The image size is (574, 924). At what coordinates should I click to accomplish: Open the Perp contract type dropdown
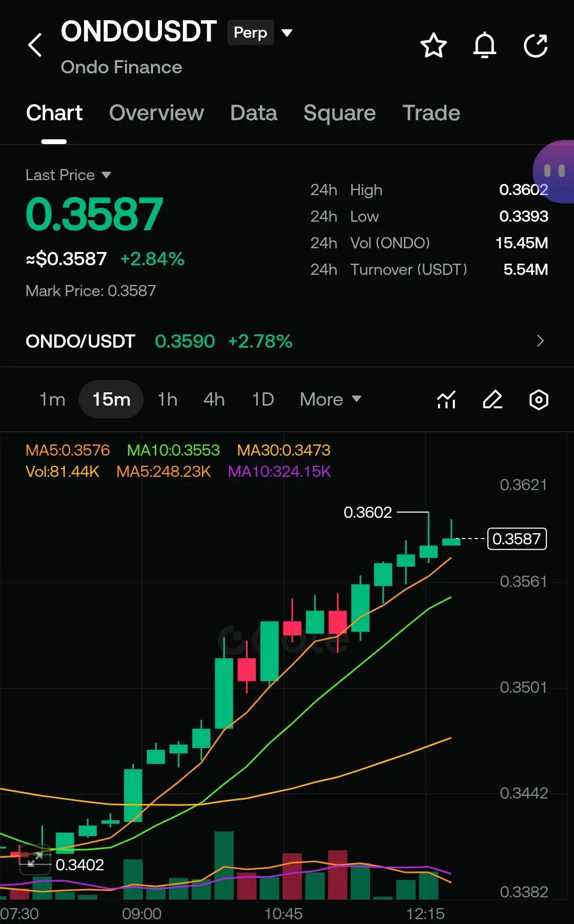tap(260, 32)
